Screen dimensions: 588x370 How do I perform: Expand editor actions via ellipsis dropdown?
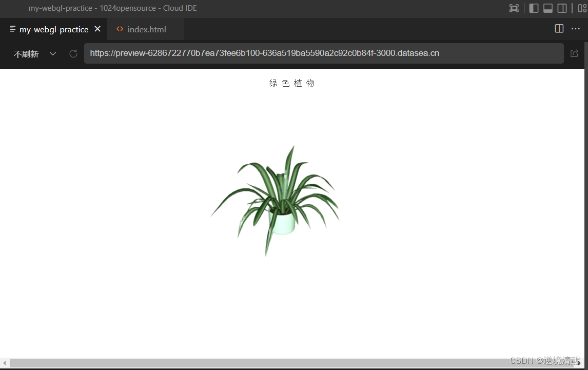575,29
